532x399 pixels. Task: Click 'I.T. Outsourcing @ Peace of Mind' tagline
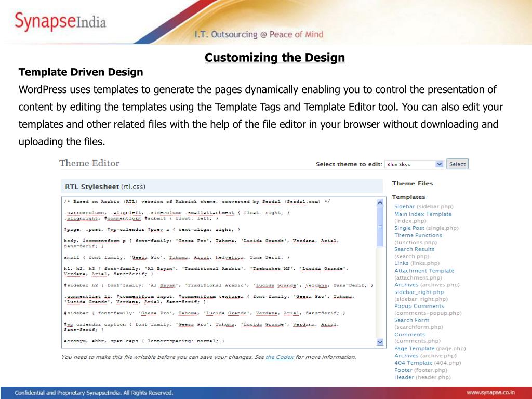259,34
